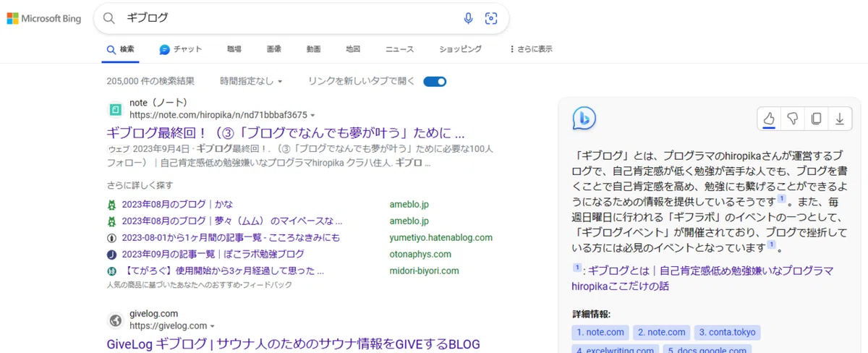Open visual search camera icon

(491, 18)
